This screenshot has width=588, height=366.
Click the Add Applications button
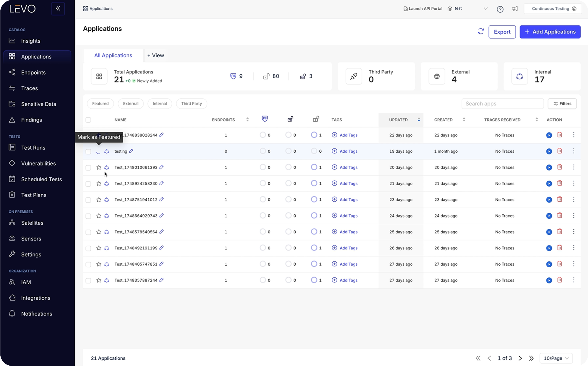click(x=550, y=32)
